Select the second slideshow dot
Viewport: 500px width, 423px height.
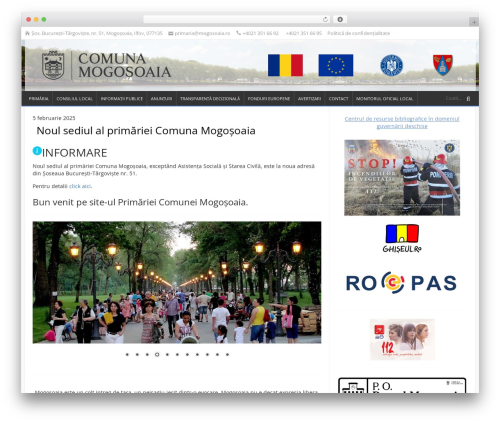[137, 354]
